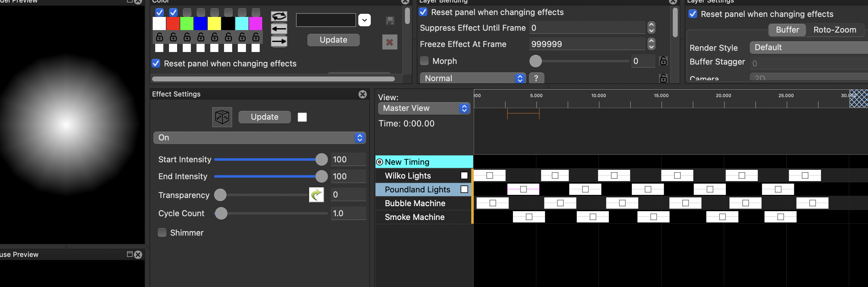The height and width of the screenshot is (287, 868).
Task: Click the white box next to the Effect Settings Update button
Action: point(302,117)
